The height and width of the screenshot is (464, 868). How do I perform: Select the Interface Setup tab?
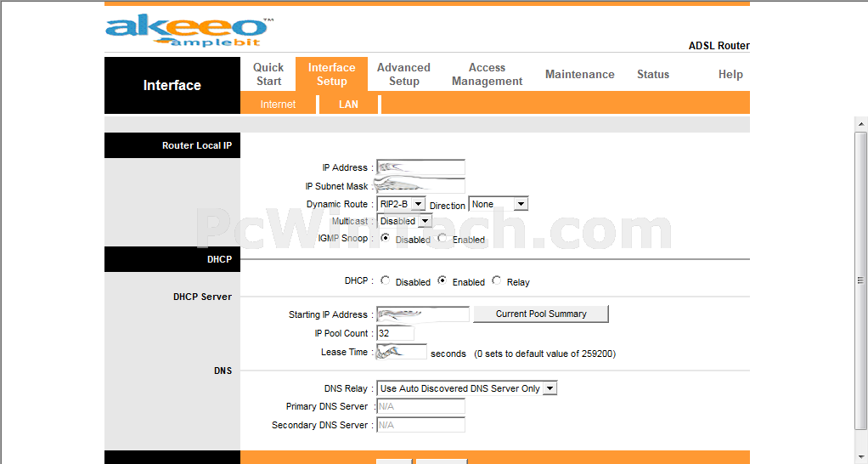click(331, 74)
